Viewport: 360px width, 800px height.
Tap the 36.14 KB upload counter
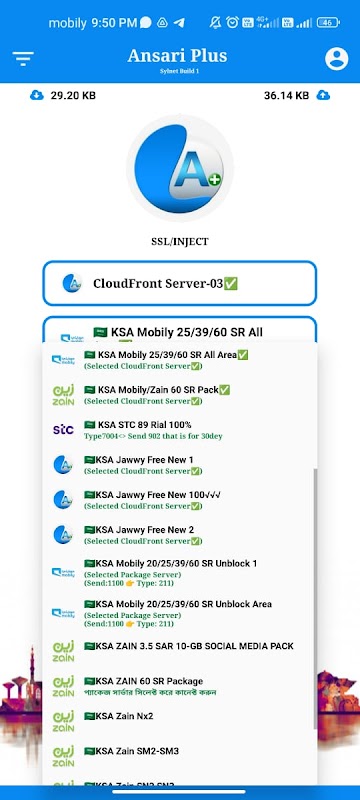[x=286, y=95]
